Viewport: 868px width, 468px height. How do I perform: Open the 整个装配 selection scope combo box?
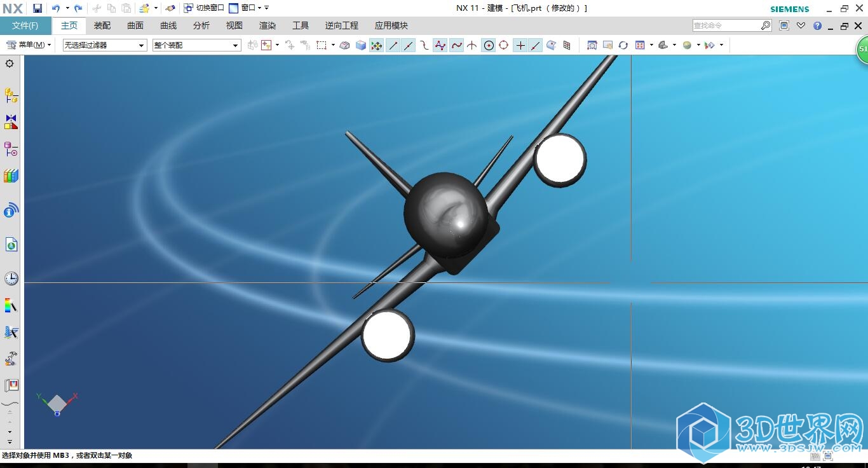(196, 45)
